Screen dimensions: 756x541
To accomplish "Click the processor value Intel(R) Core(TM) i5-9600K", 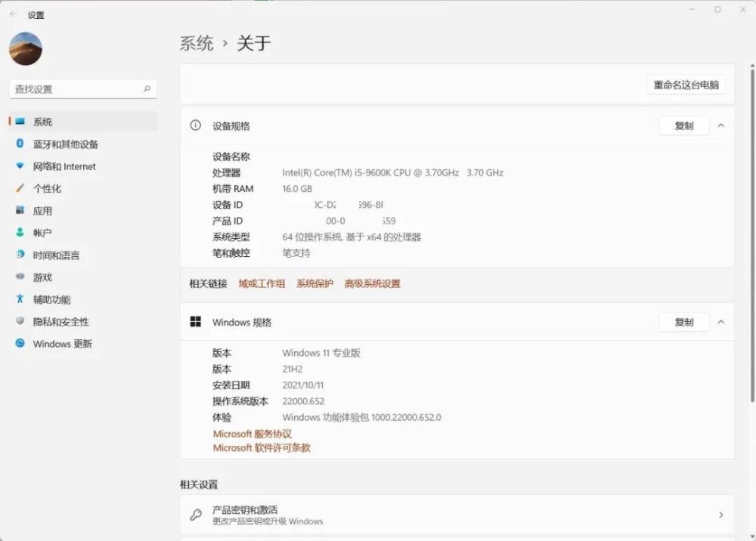I will tap(392, 173).
